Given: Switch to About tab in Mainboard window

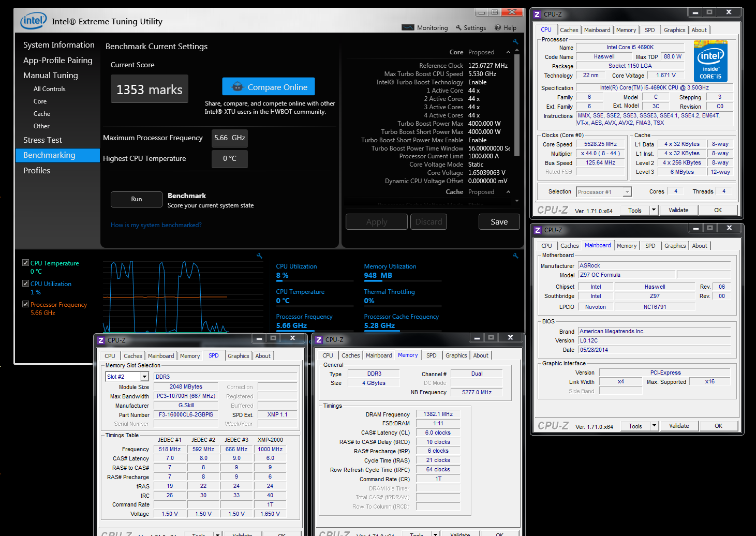Looking at the screenshot, I should coord(699,246).
